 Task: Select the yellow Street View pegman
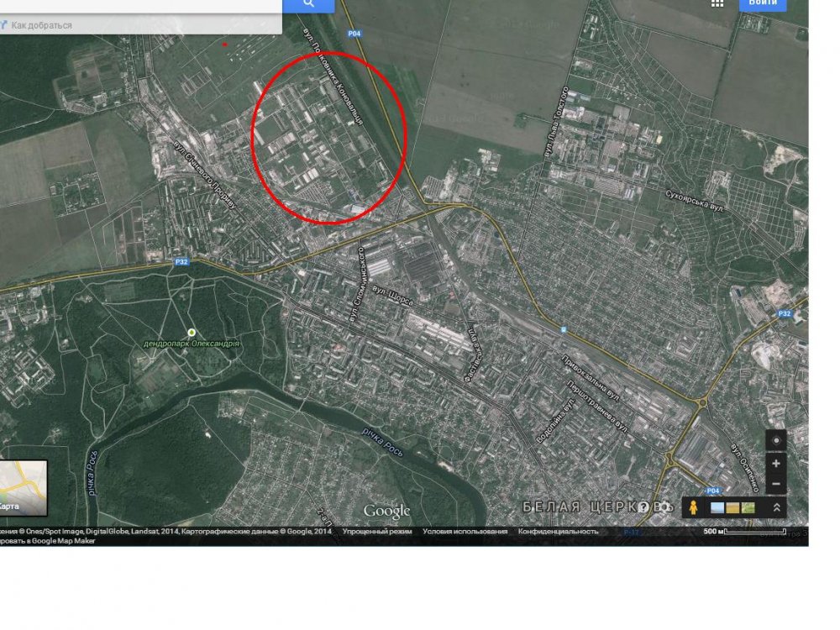click(693, 507)
